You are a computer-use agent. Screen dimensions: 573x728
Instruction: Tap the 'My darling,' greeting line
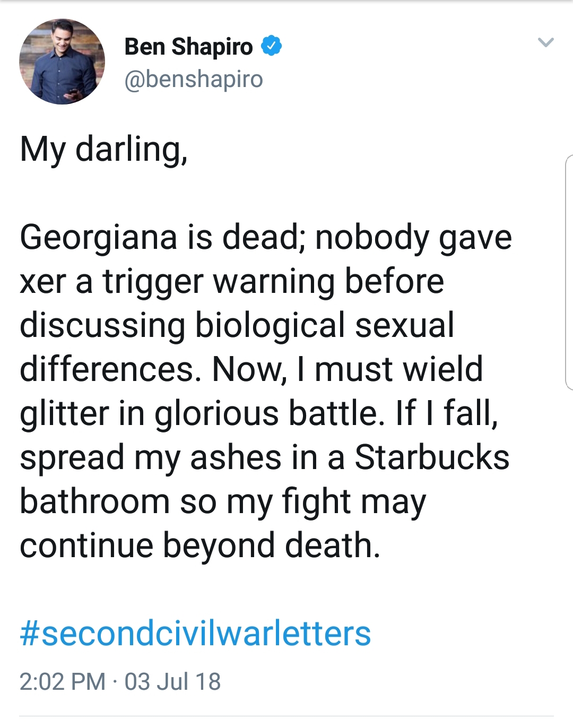click(104, 149)
